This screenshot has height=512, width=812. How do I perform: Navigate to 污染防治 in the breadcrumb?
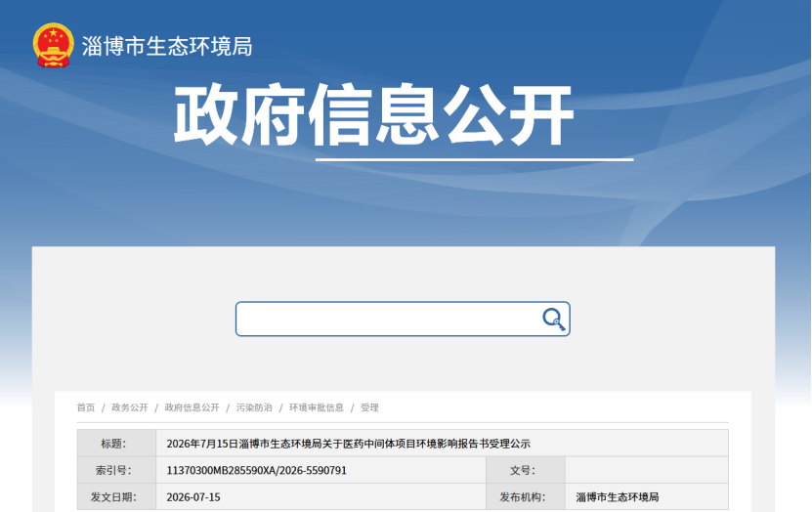click(x=254, y=408)
